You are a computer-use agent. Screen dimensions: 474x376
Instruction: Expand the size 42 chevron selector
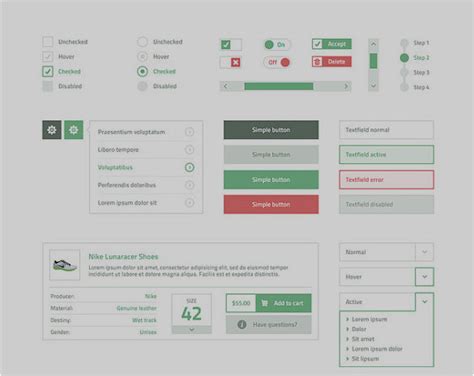pos(192,329)
